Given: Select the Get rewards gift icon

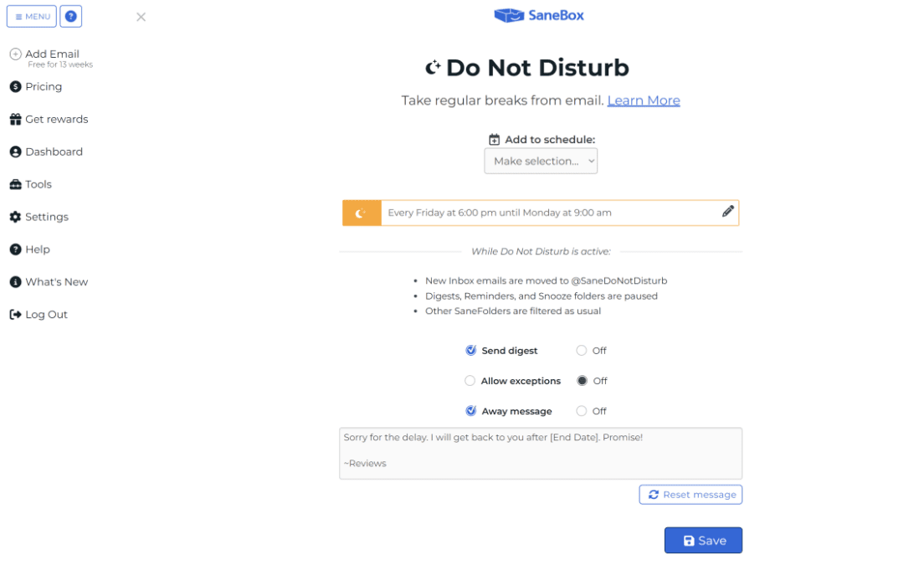Looking at the screenshot, I should click(x=16, y=119).
